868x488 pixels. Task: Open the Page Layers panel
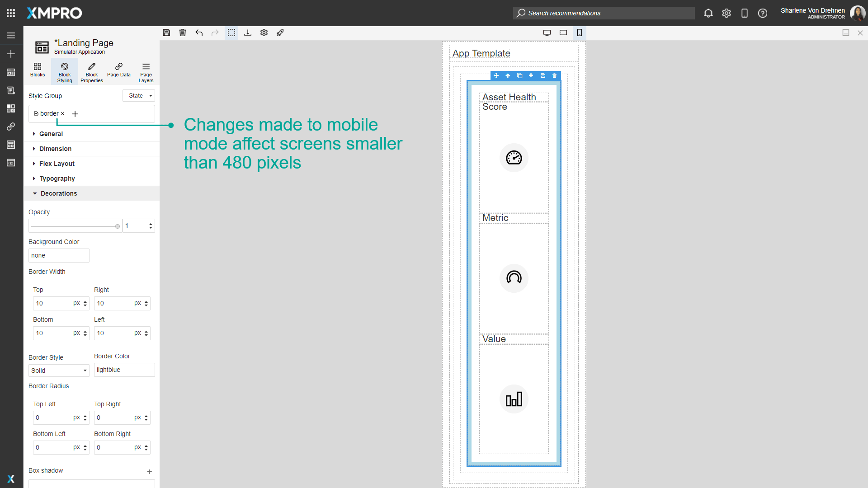[146, 71]
